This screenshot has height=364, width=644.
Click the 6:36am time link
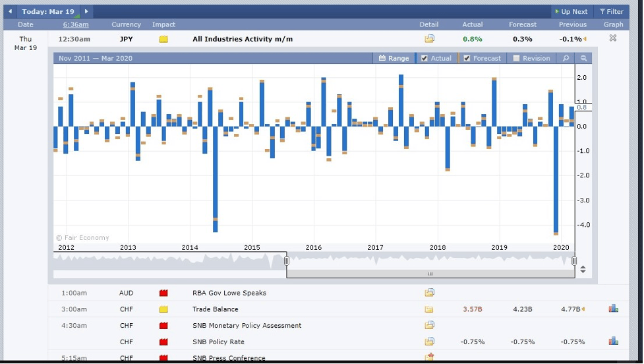click(76, 24)
